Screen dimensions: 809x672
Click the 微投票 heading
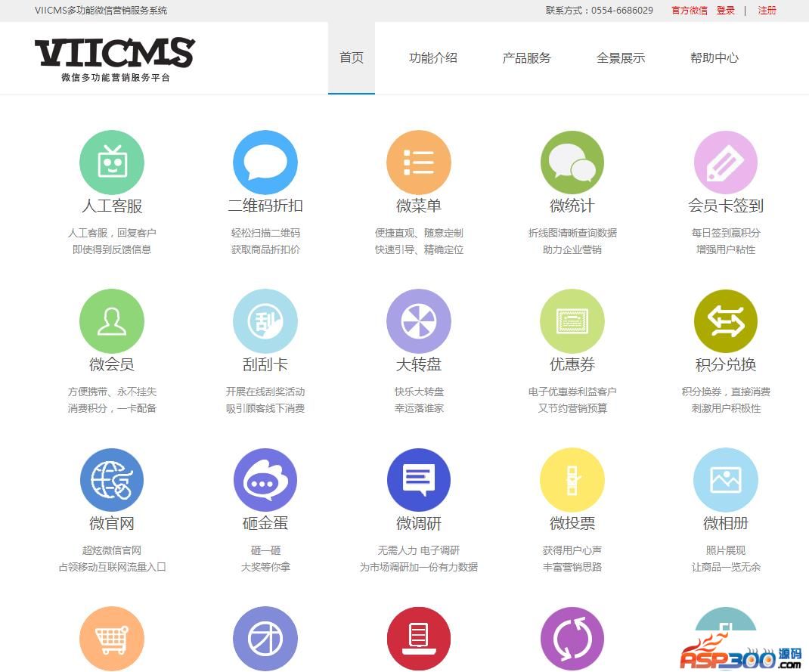[x=572, y=524]
